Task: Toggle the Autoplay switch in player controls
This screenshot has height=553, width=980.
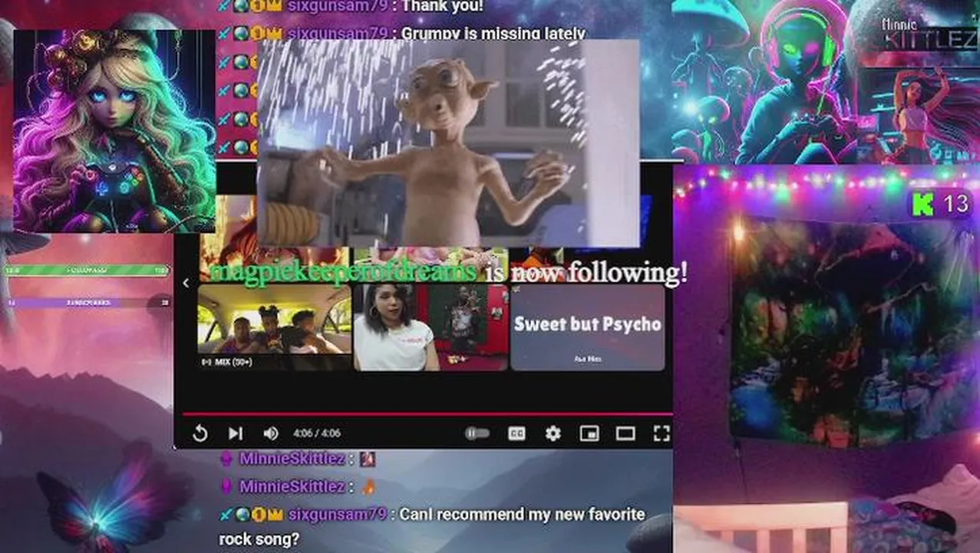Action: [x=477, y=433]
